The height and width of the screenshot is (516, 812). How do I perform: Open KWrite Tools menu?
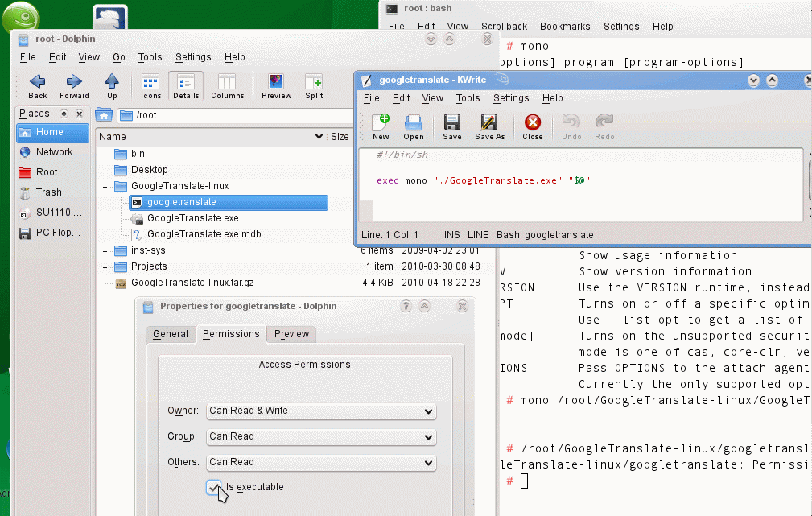coord(468,98)
